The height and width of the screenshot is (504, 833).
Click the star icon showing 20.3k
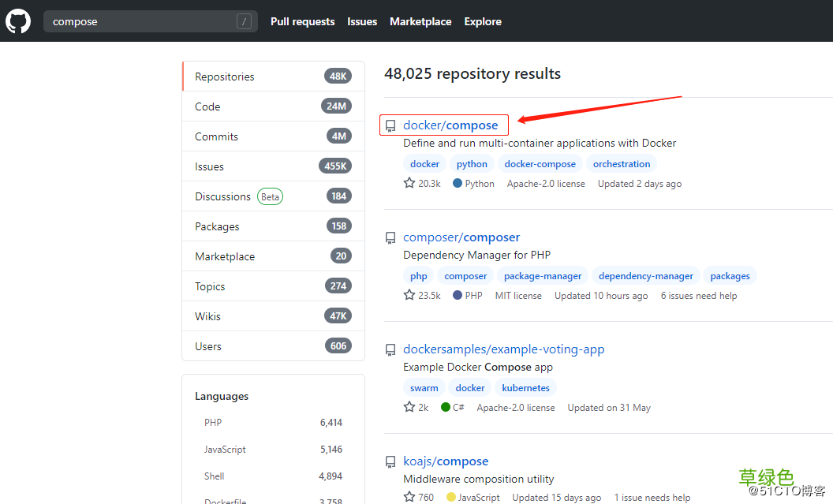(409, 183)
